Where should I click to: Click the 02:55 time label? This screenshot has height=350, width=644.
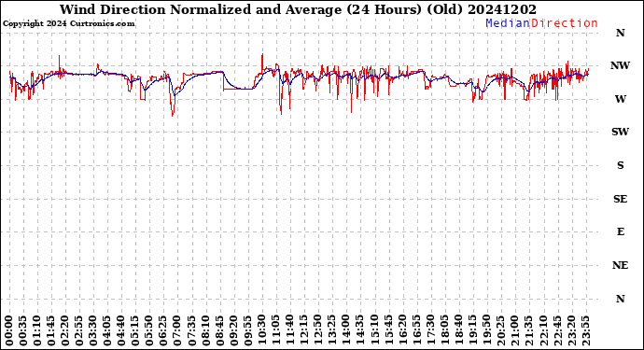[x=79, y=331]
